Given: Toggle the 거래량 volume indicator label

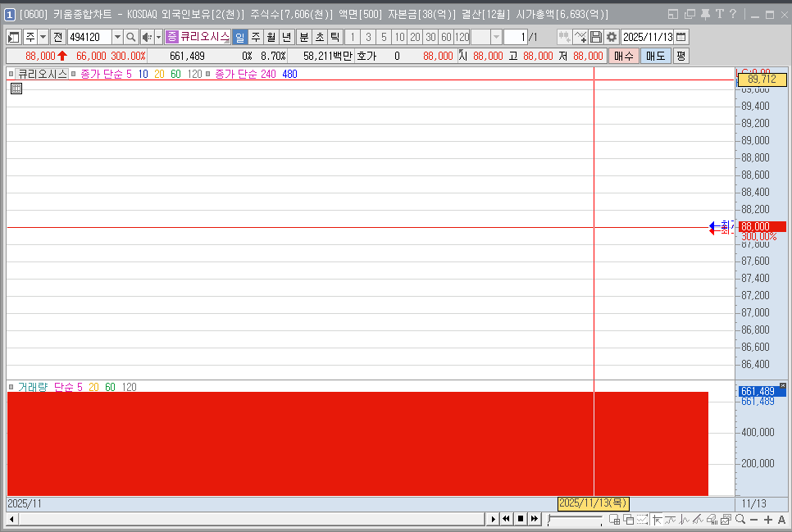Looking at the screenshot, I should pyautogui.click(x=32, y=387).
